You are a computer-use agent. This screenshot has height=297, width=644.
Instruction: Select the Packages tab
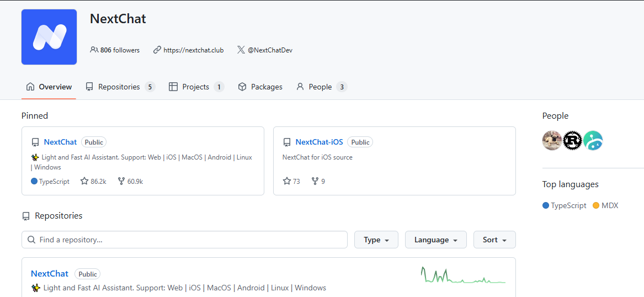260,87
